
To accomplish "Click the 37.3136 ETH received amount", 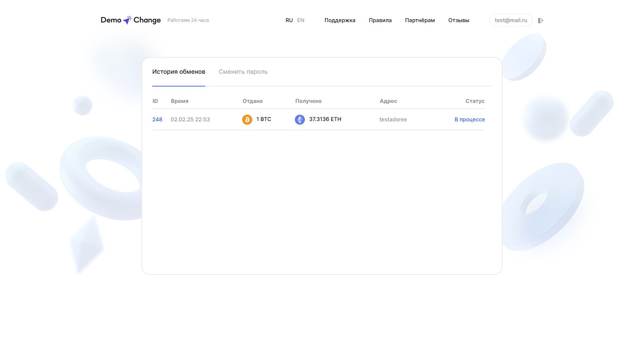I will [x=325, y=119].
